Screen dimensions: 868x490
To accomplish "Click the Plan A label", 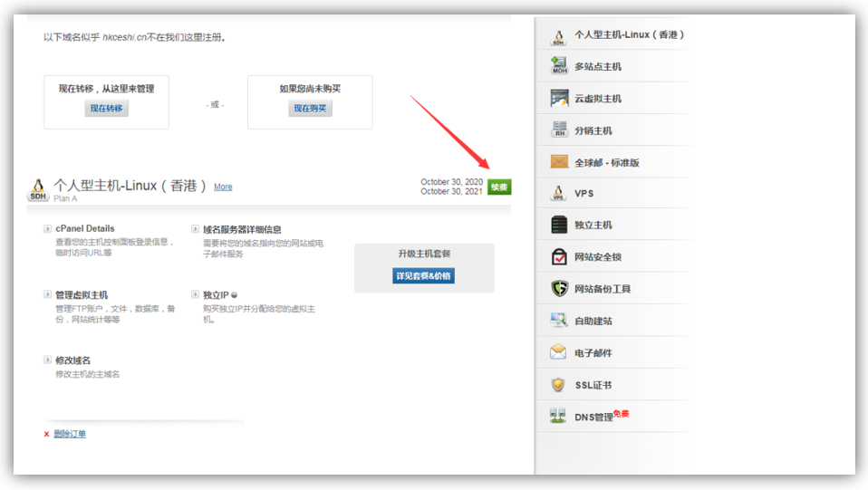I will tap(65, 198).
